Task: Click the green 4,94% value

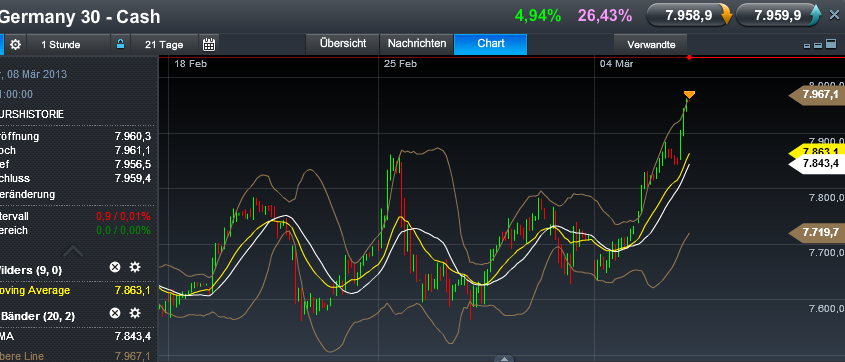Action: [x=538, y=16]
